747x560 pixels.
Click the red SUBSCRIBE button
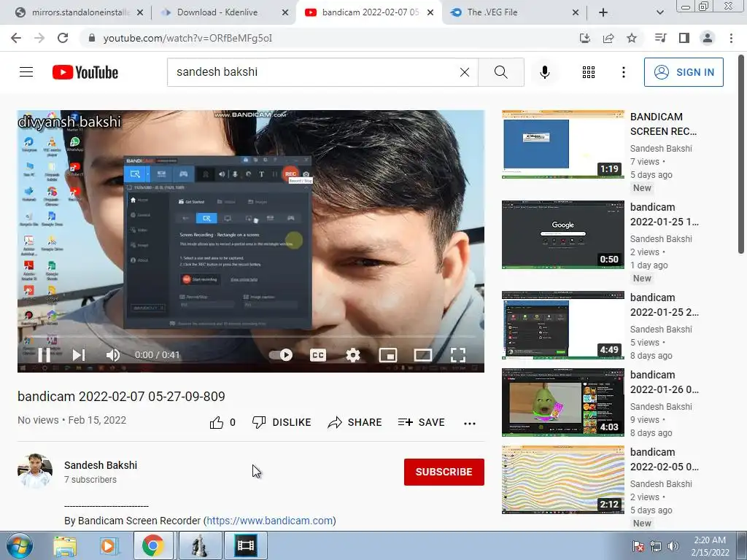pyautogui.click(x=444, y=472)
